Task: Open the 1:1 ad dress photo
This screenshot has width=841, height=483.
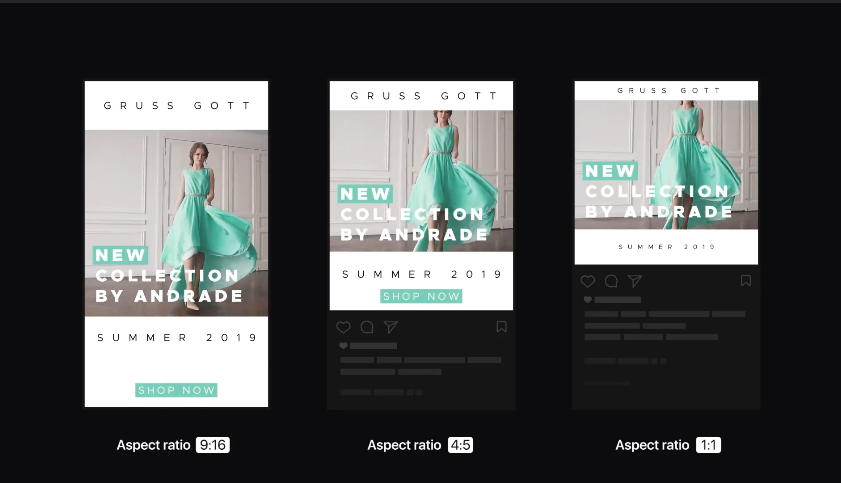Action: click(666, 165)
